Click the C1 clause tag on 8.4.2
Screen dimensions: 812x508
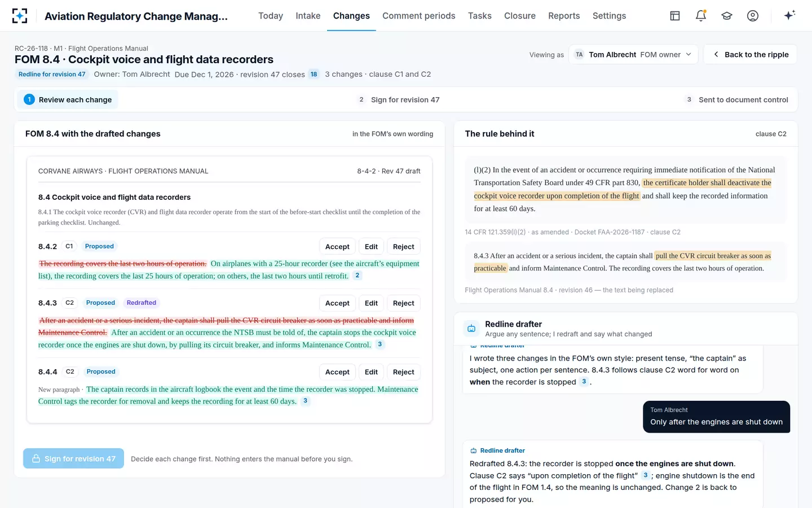click(69, 247)
